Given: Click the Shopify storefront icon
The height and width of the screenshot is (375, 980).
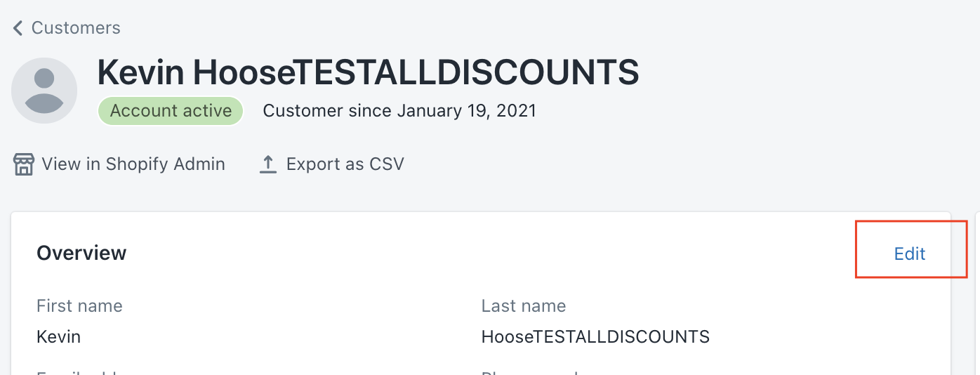Looking at the screenshot, I should point(24,164).
